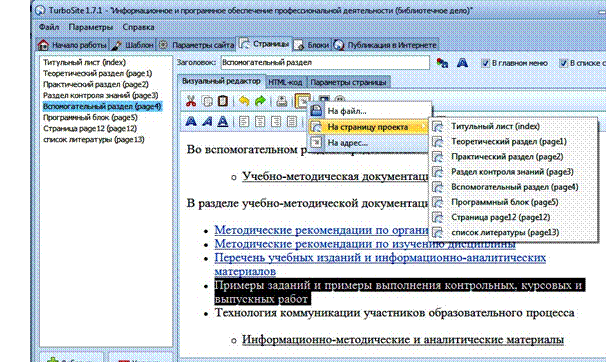This screenshot has height=364, width=606.
Task: Toggle 'В главном меню' checkbox
Action: click(485, 63)
